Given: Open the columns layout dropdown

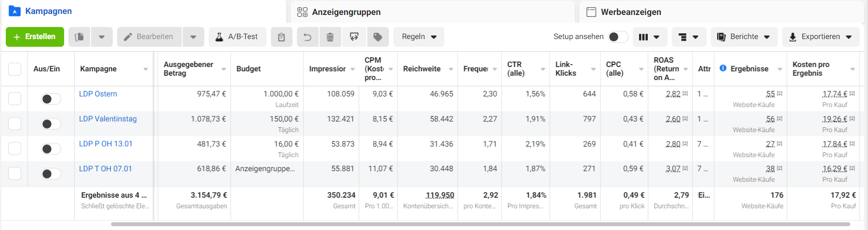Looking at the screenshot, I should (x=649, y=37).
